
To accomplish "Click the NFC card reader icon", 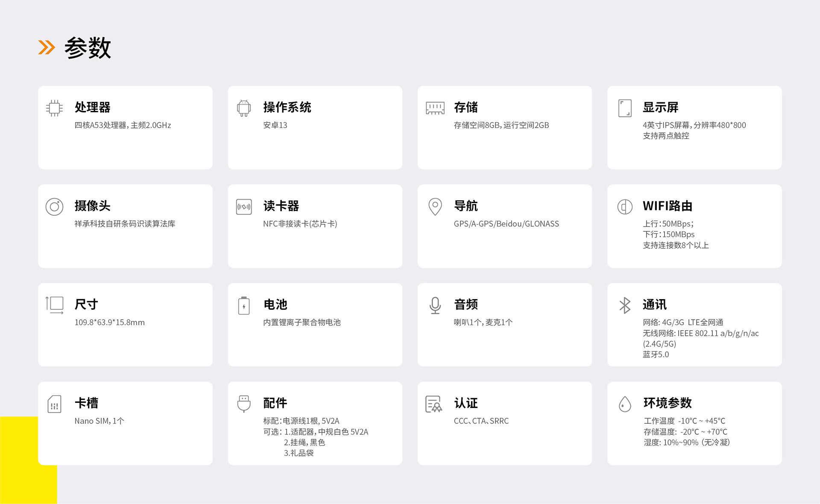I will 244,207.
